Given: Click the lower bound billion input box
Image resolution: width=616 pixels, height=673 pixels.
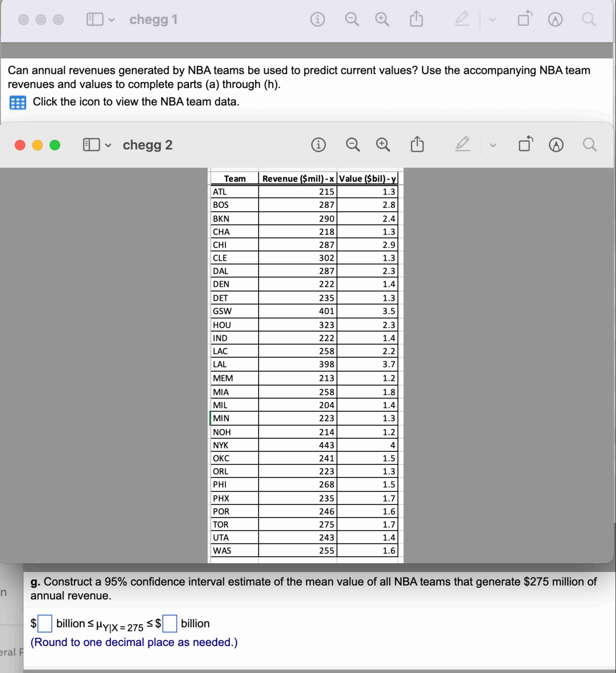Looking at the screenshot, I should coord(45,624).
